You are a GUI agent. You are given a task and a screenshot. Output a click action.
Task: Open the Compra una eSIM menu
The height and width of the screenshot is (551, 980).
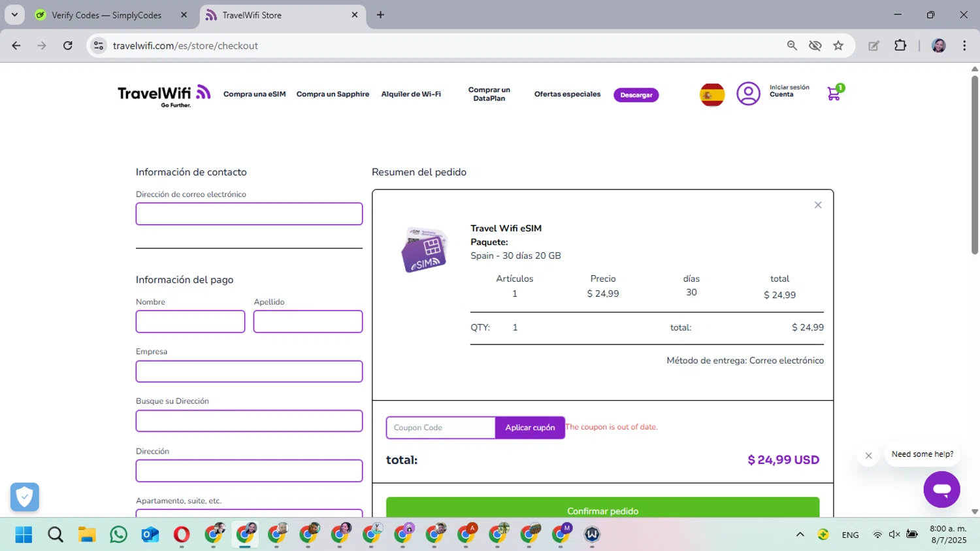click(255, 94)
